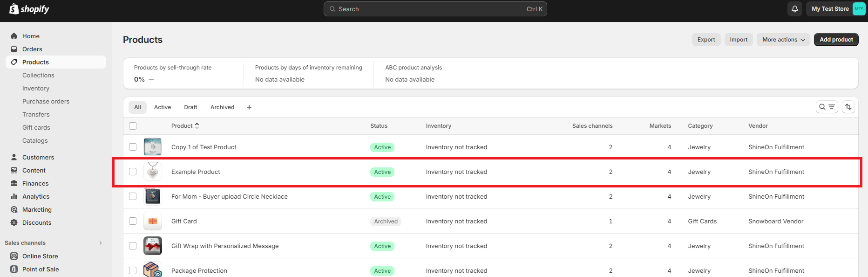Expand the More actions dropdown

click(783, 40)
